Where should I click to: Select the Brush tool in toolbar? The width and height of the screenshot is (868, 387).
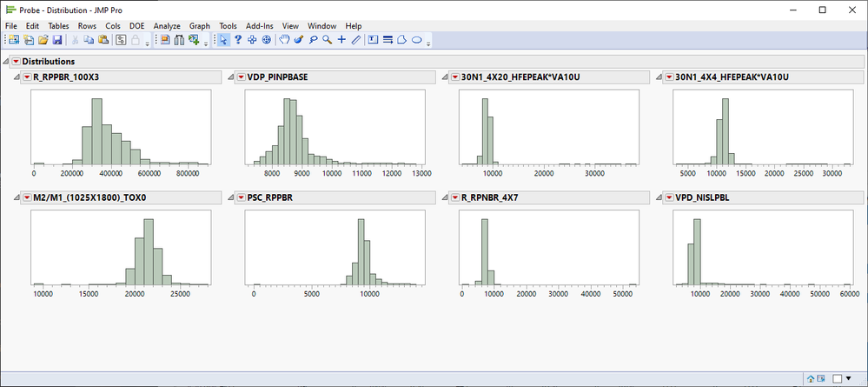tap(298, 39)
